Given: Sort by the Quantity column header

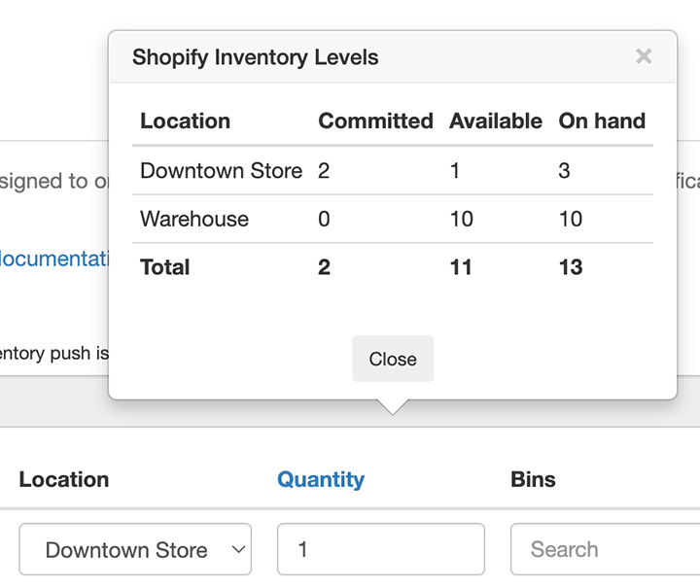Looking at the screenshot, I should (321, 479).
